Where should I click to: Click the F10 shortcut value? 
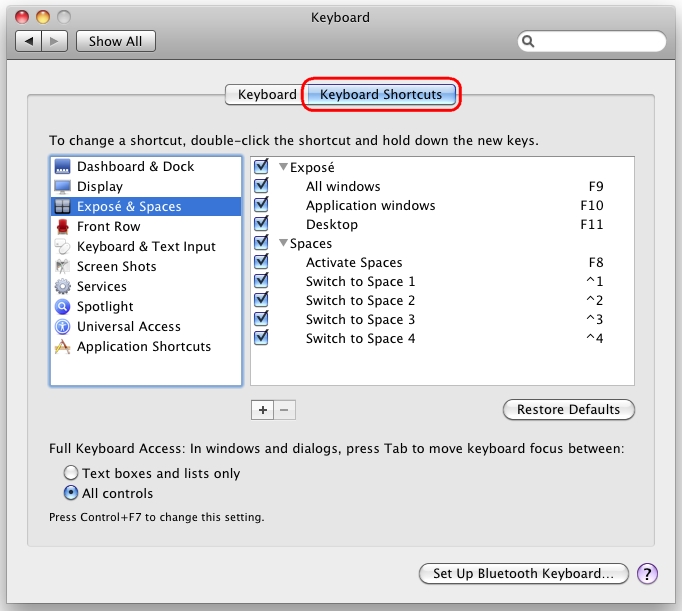point(592,205)
